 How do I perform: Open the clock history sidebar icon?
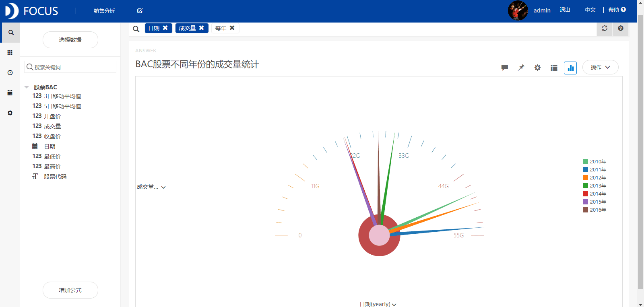[x=10, y=73]
